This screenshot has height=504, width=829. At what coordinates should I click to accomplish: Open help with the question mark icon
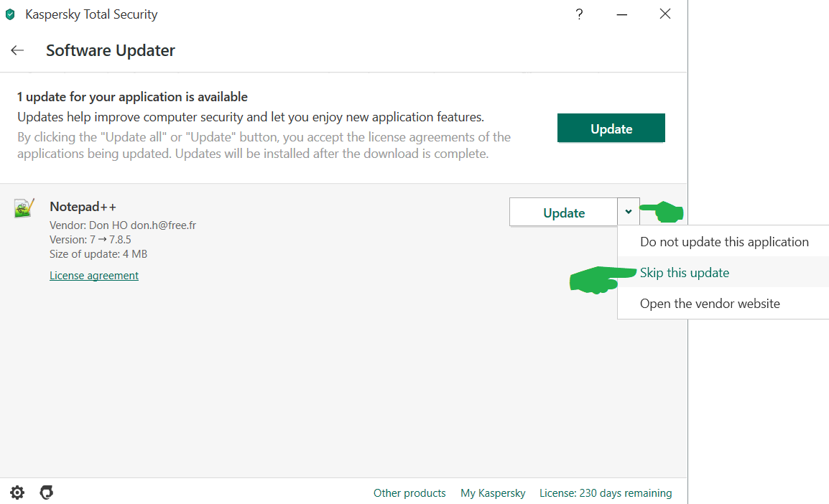point(579,14)
